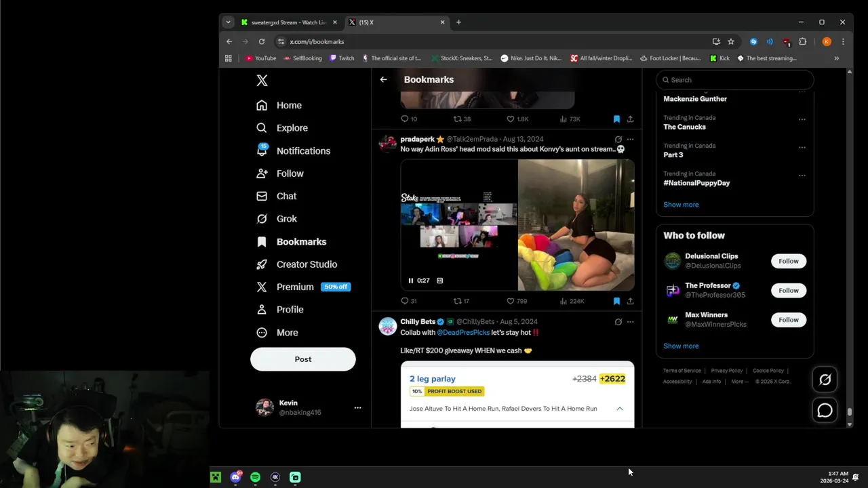Screen dimensions: 868x488
Task: Repost the top post with 38 reposts
Action: pos(462,119)
